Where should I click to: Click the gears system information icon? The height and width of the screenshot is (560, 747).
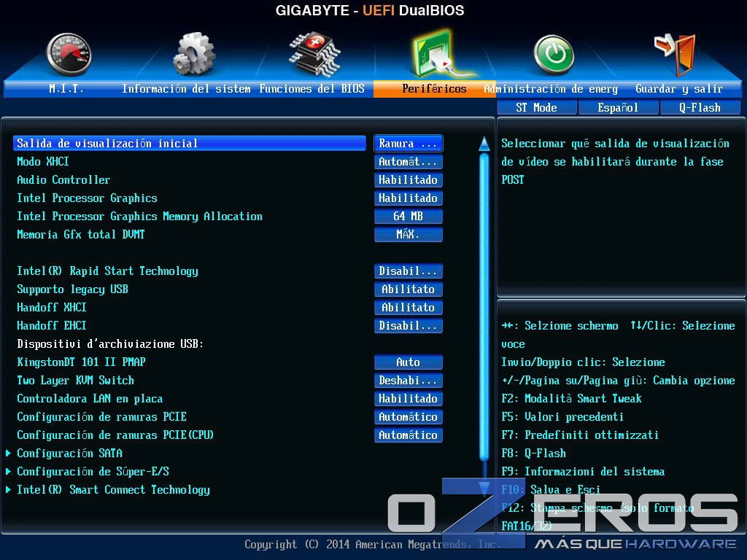(x=194, y=53)
